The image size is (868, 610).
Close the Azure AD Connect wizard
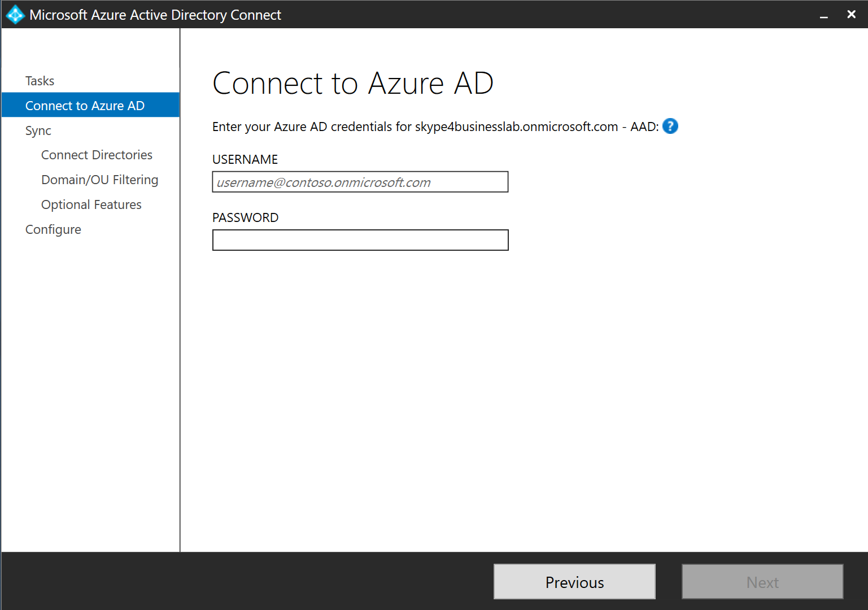[x=851, y=15]
